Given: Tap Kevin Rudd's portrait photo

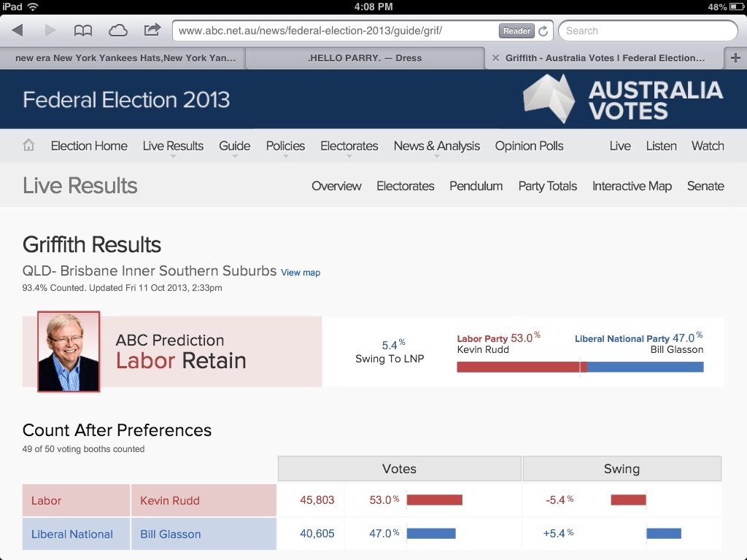Looking at the screenshot, I should (x=69, y=351).
